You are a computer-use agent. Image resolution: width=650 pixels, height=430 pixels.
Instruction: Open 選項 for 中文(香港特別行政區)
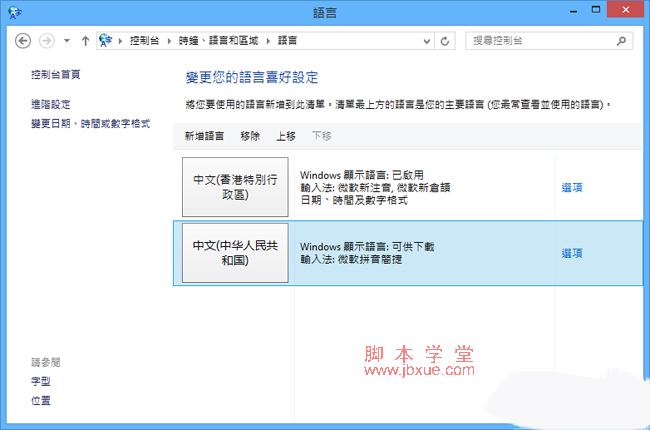[572, 188]
